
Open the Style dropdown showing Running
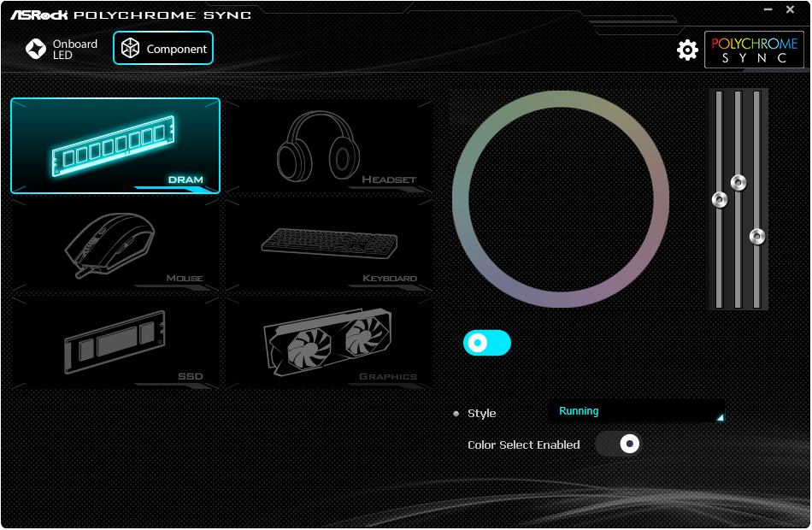[637, 411]
